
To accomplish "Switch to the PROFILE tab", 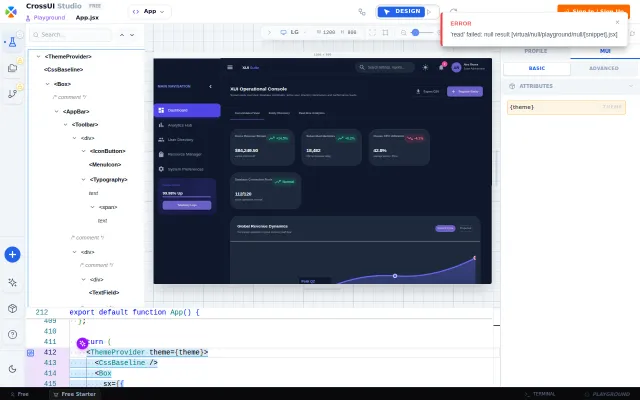I will coord(535,51).
